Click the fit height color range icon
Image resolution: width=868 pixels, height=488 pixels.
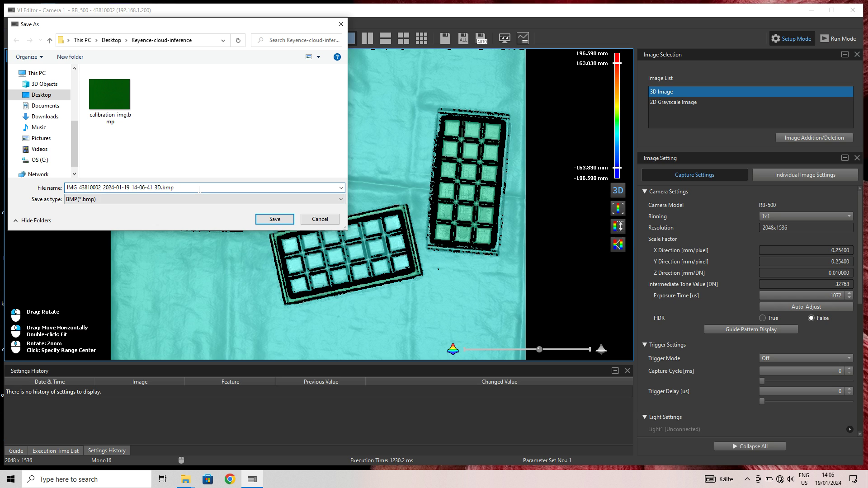click(618, 208)
